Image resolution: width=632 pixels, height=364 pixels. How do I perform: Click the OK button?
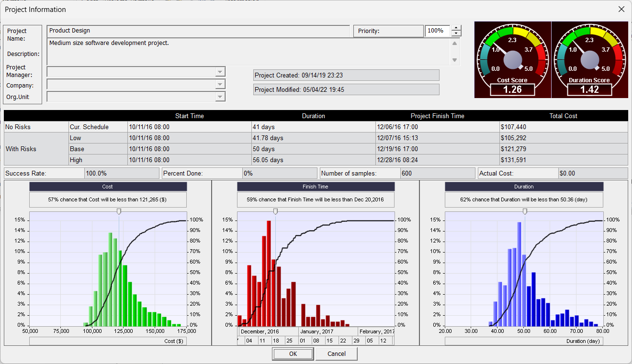293,353
